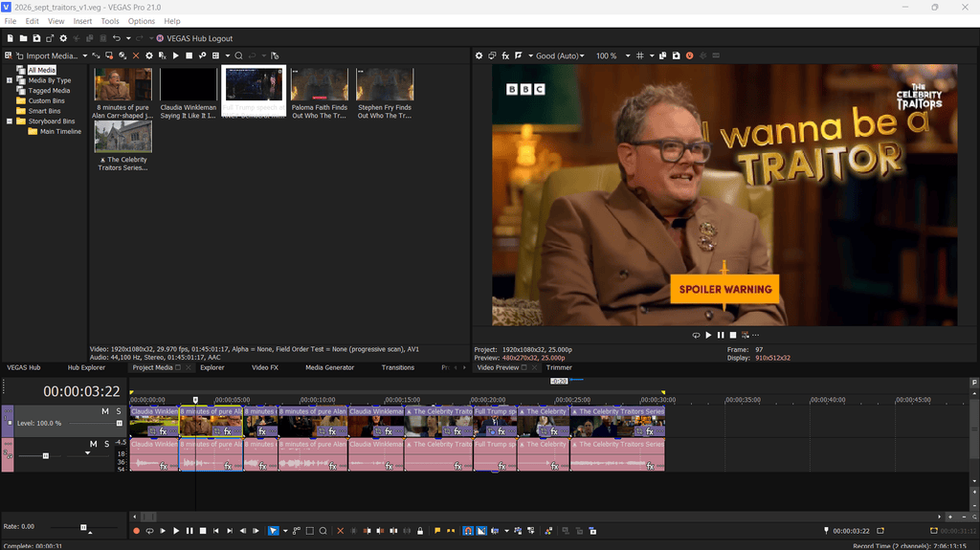This screenshot has width=980, height=550.
Task: Create a new project from the main toolbar
Action: click(10, 38)
